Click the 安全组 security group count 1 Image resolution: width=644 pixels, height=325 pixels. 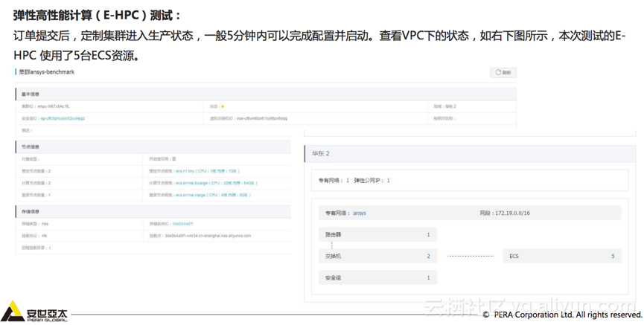[428, 278]
